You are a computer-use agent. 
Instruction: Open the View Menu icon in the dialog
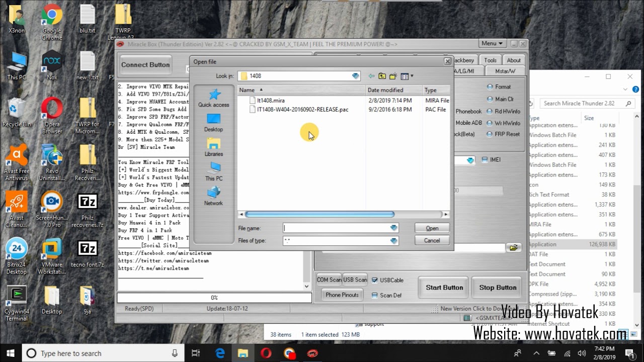407,76
